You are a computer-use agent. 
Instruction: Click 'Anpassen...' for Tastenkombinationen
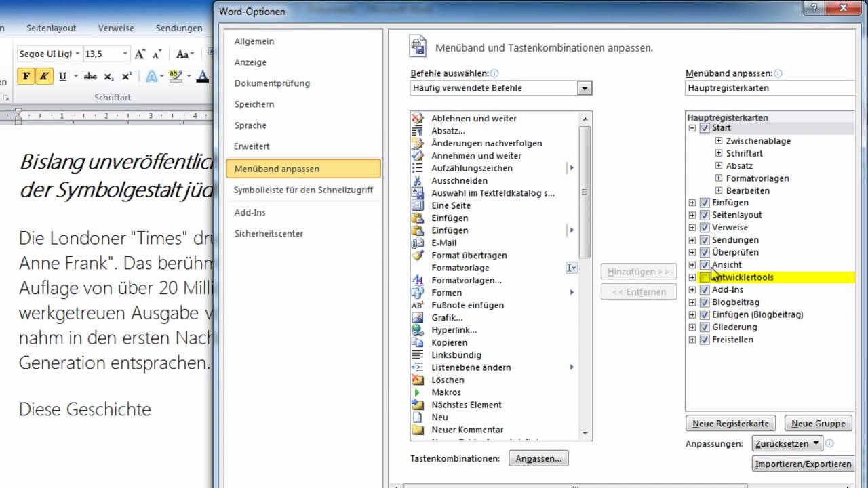(x=538, y=459)
